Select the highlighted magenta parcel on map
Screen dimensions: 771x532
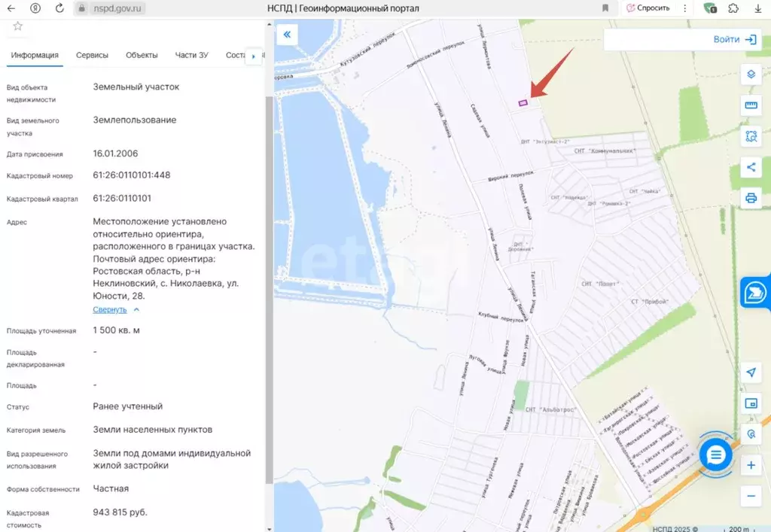[523, 102]
